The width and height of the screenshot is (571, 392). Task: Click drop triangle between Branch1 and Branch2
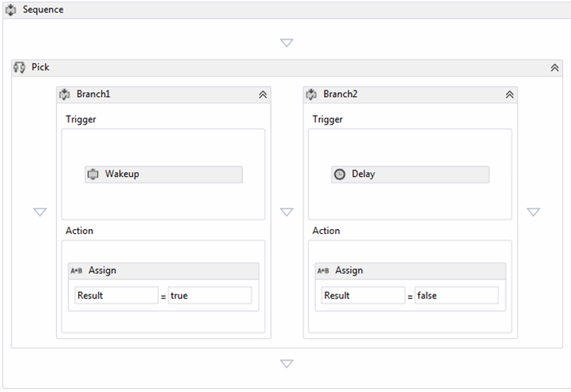[x=286, y=212]
